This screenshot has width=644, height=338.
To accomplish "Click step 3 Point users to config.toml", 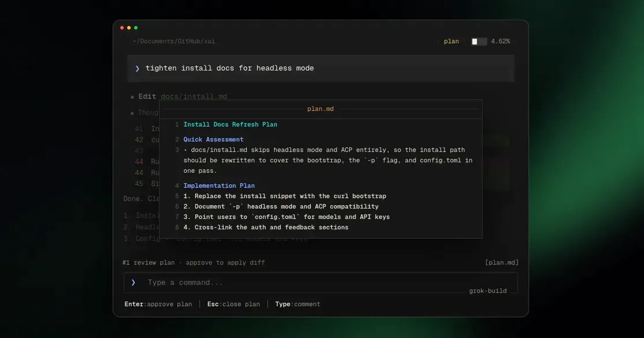I will pyautogui.click(x=286, y=217).
